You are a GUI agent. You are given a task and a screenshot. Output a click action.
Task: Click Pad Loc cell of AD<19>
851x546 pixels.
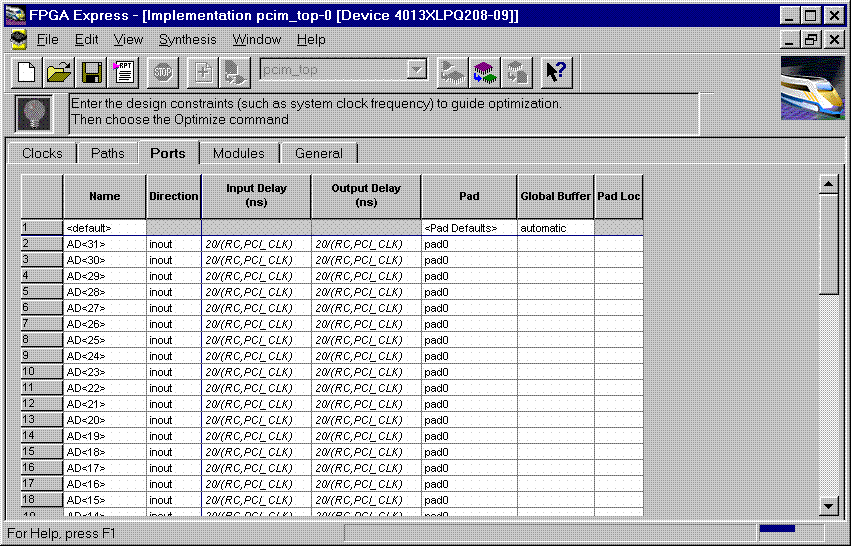tap(619, 436)
